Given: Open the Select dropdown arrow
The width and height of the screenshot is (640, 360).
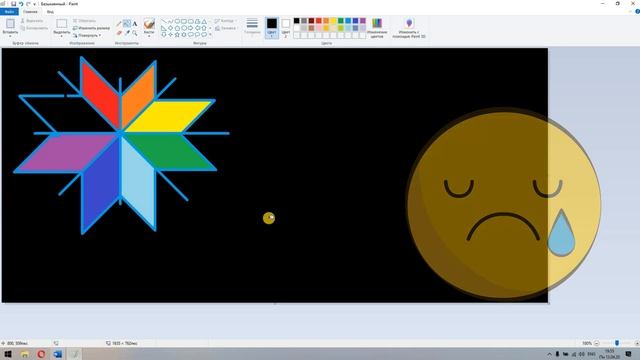Looking at the screenshot, I should coord(62,37).
